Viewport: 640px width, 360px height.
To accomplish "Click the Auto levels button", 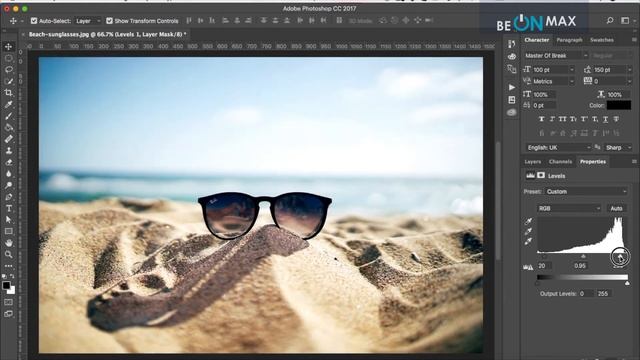I will pos(616,208).
